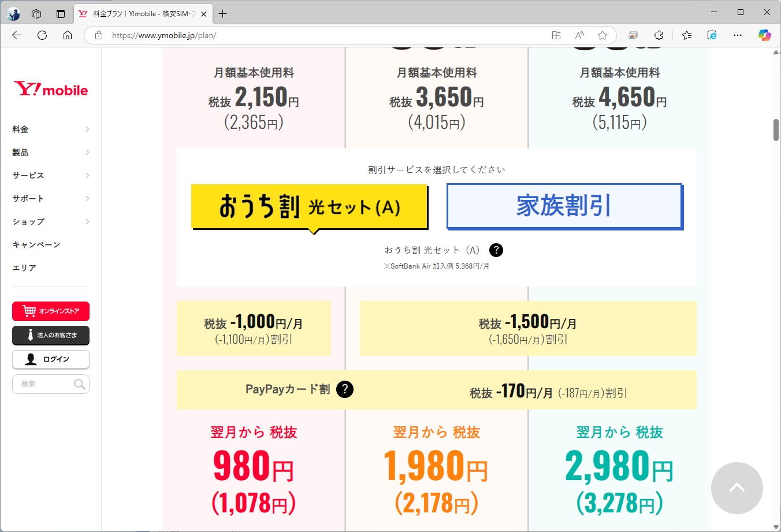Open screenshot tool icon in toolbar
This screenshot has width=781, height=532.
point(633,35)
